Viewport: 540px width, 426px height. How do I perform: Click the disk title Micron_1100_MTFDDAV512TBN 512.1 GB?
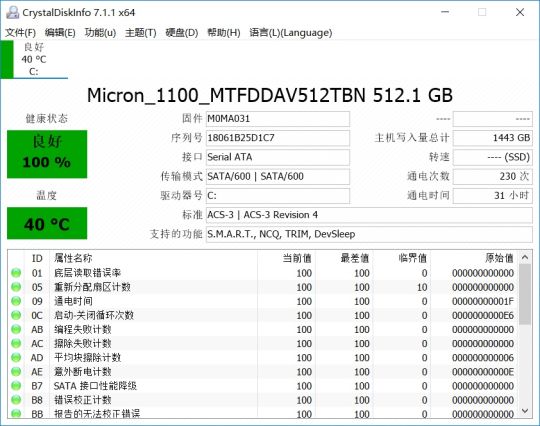270,95
